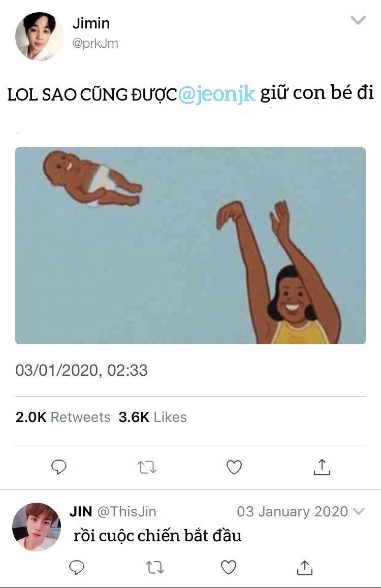Open Jimin's profile picture

(39, 37)
